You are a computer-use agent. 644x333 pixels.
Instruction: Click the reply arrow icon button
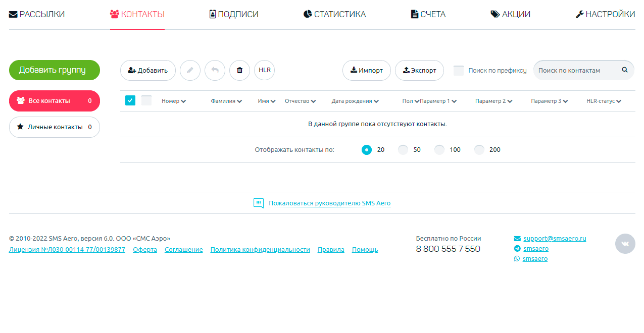pyautogui.click(x=215, y=70)
